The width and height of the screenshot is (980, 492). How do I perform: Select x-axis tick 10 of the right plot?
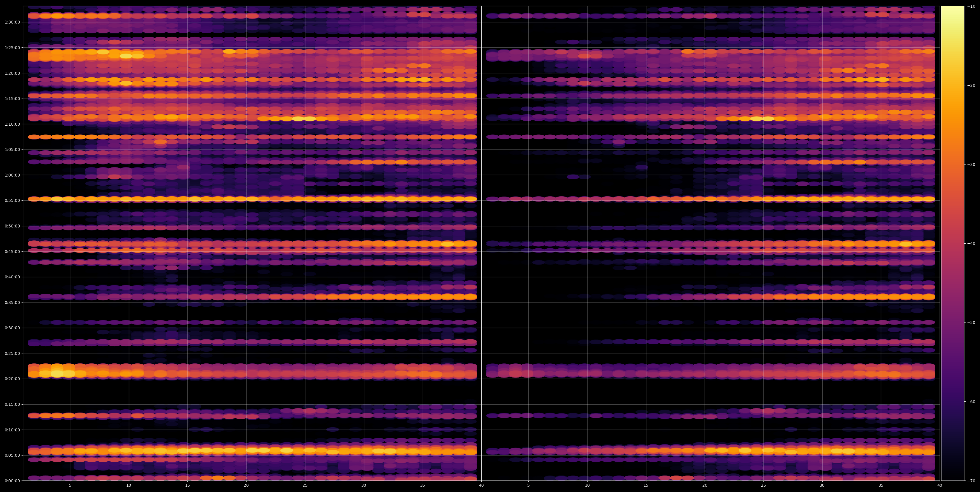click(587, 486)
